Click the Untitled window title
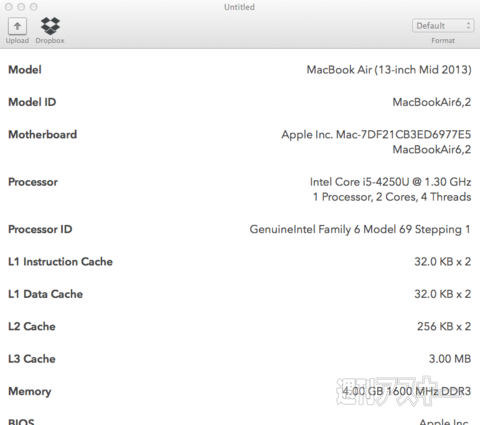 (239, 7)
